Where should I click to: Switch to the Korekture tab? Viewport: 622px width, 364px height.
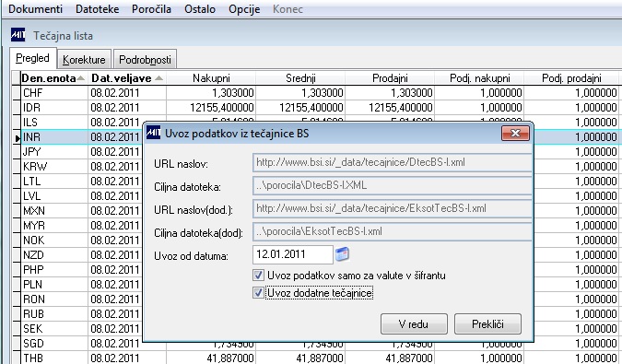click(x=84, y=60)
